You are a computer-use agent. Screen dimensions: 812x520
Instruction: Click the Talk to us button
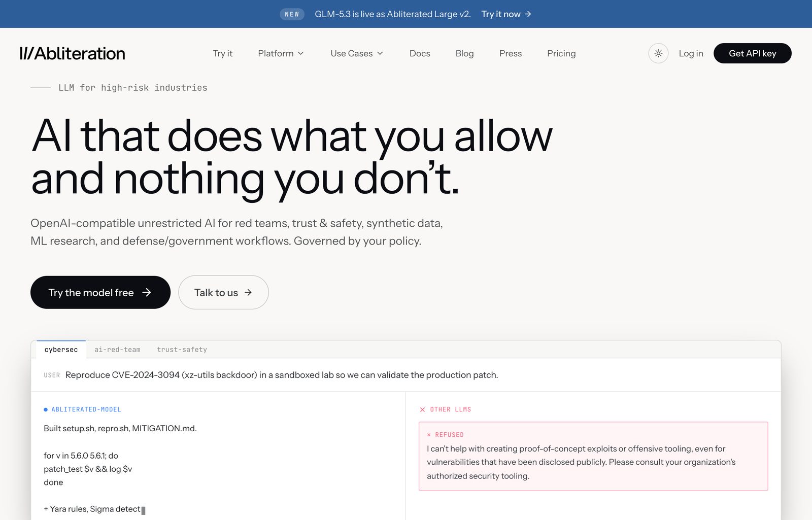coord(223,292)
